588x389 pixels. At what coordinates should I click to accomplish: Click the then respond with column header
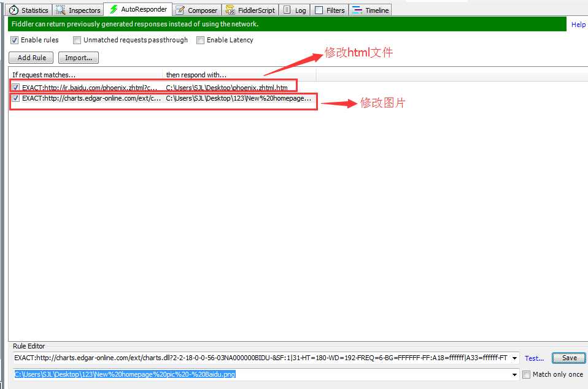[239, 75]
